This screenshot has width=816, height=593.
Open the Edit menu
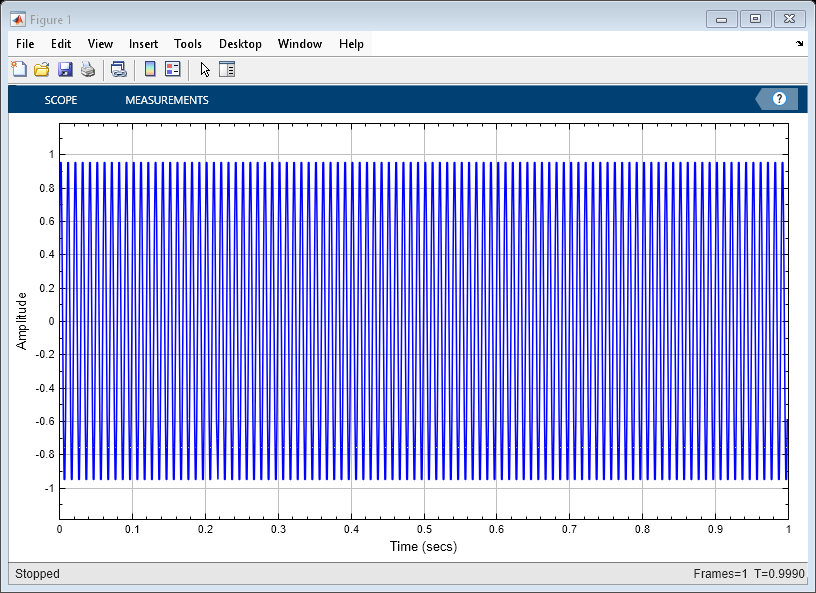point(61,44)
